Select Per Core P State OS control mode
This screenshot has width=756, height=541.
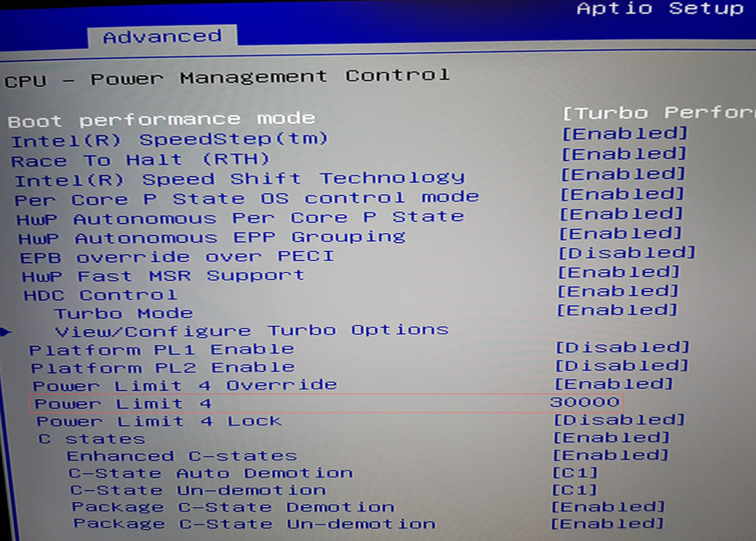point(246,198)
